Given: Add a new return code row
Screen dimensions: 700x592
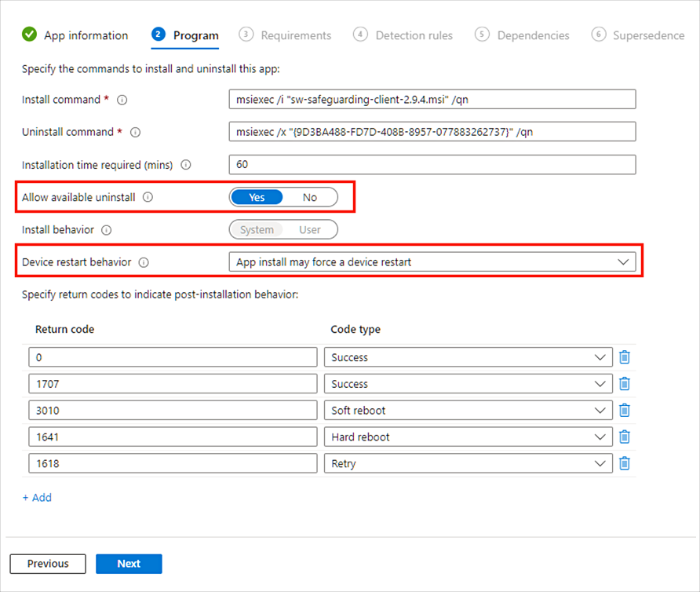Looking at the screenshot, I should click(x=37, y=498).
